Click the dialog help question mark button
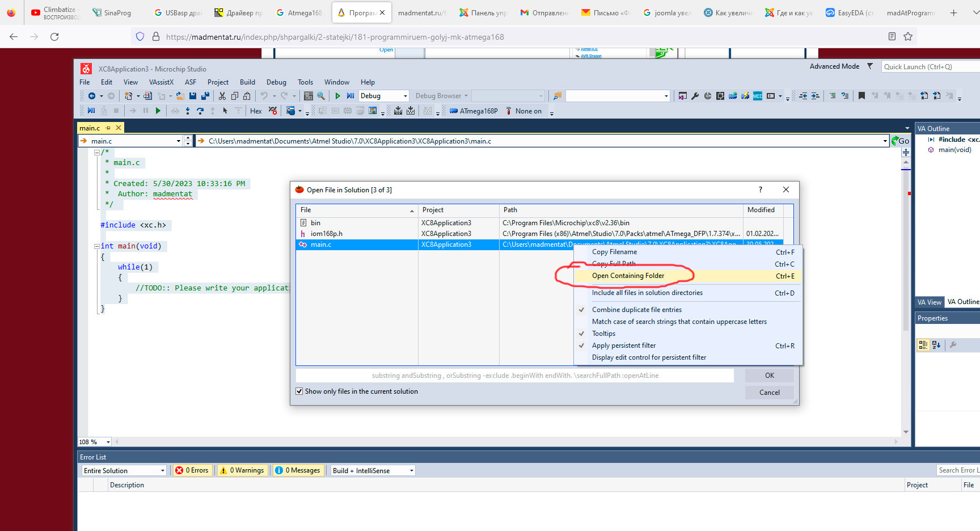The image size is (980, 531). [761, 189]
